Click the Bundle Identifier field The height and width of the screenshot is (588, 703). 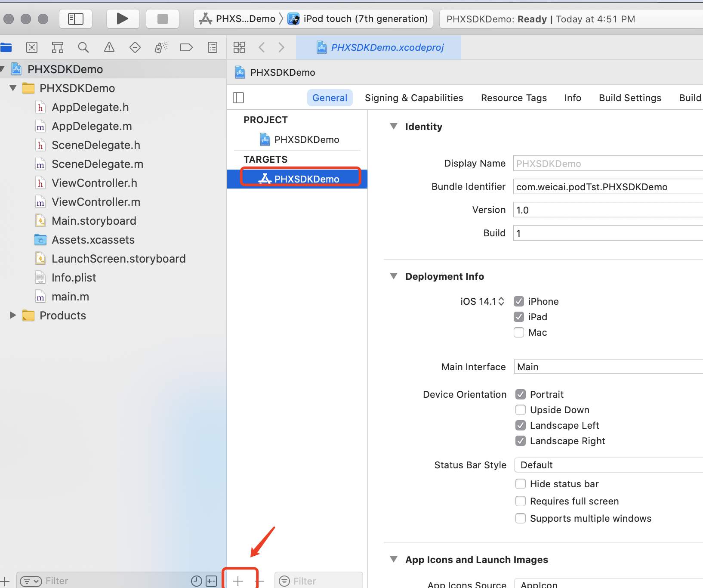tap(608, 187)
